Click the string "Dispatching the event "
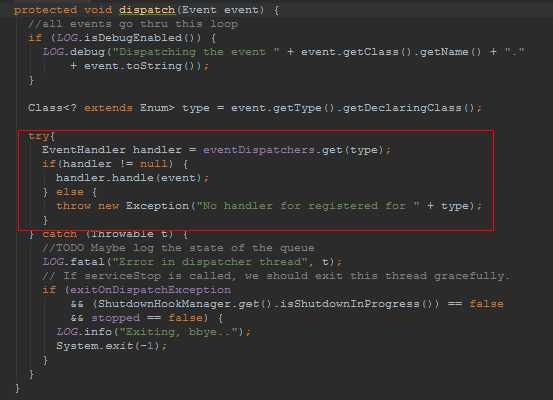553x400 pixels. (x=196, y=52)
